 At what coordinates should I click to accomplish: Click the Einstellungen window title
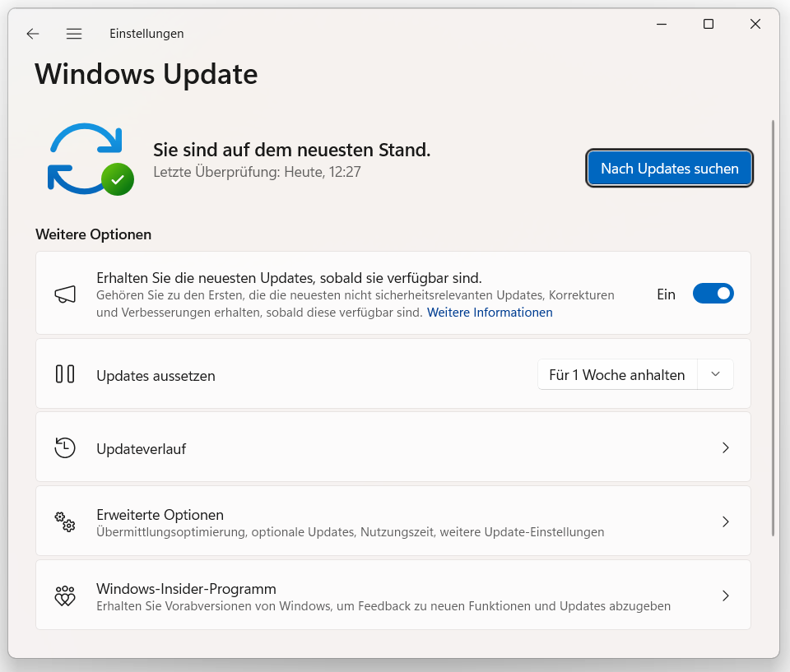(x=146, y=34)
